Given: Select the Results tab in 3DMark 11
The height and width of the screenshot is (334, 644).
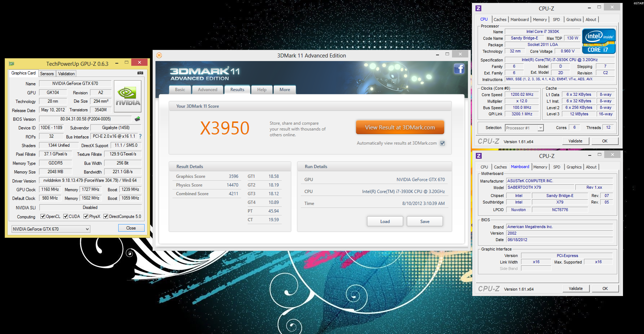Looking at the screenshot, I should [x=237, y=90].
